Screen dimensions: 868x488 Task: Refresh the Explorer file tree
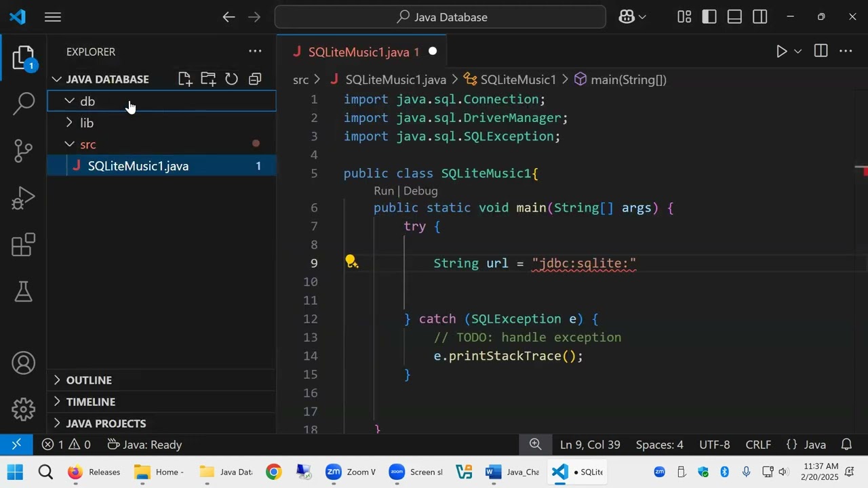coord(231,79)
